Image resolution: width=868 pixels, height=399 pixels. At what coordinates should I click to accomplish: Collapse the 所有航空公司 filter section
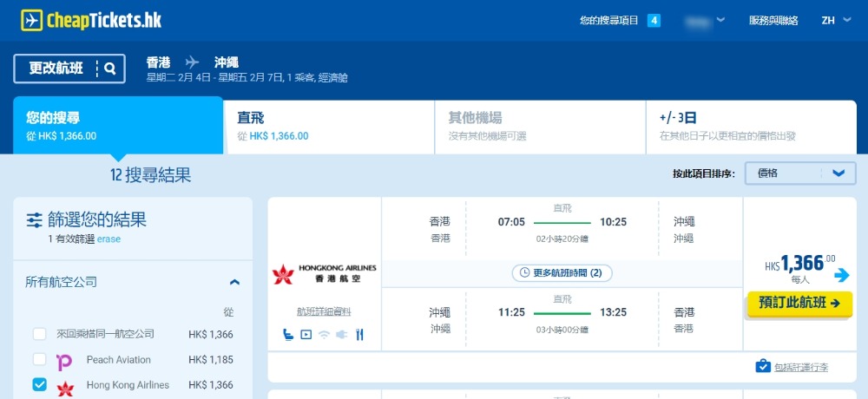[233, 282]
